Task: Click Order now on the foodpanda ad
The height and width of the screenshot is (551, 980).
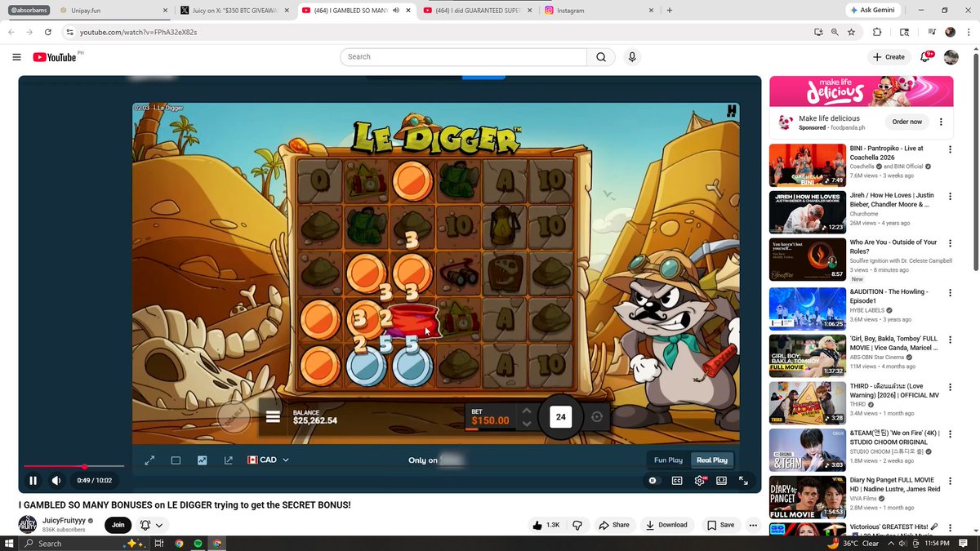Action: (906, 122)
